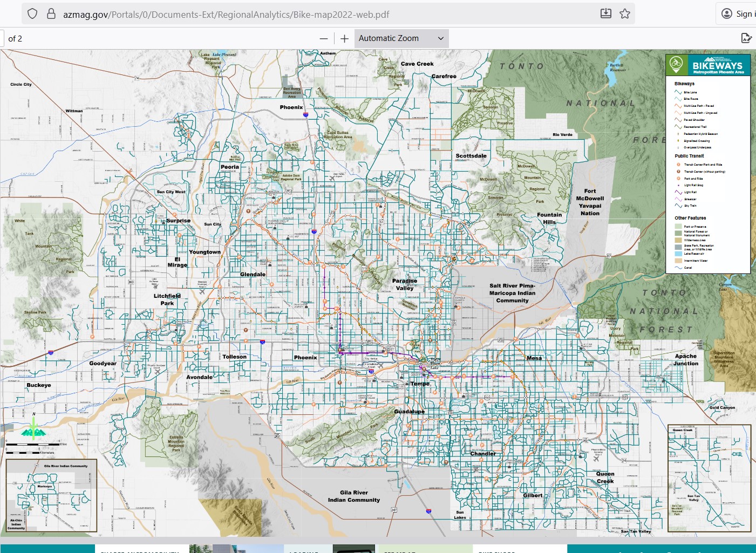
Task: Click the Queen Creek inset map
Action: click(709, 479)
